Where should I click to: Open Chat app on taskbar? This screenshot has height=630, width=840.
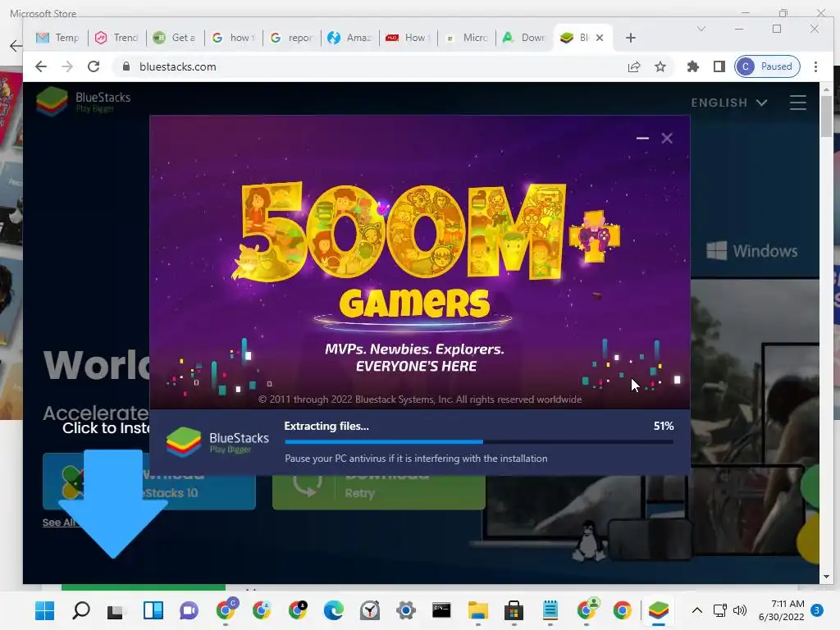click(x=189, y=610)
